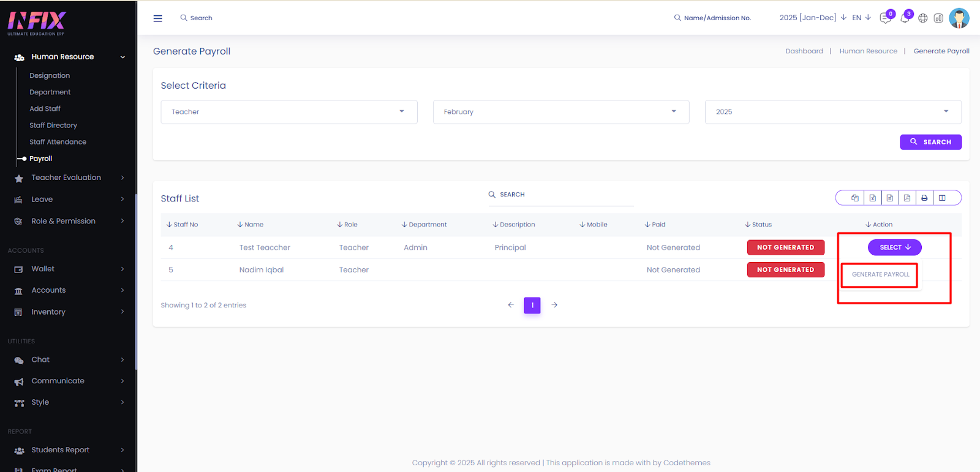Open Staff Directory in sidebar
Viewport: 980px width, 472px height.
click(x=53, y=125)
